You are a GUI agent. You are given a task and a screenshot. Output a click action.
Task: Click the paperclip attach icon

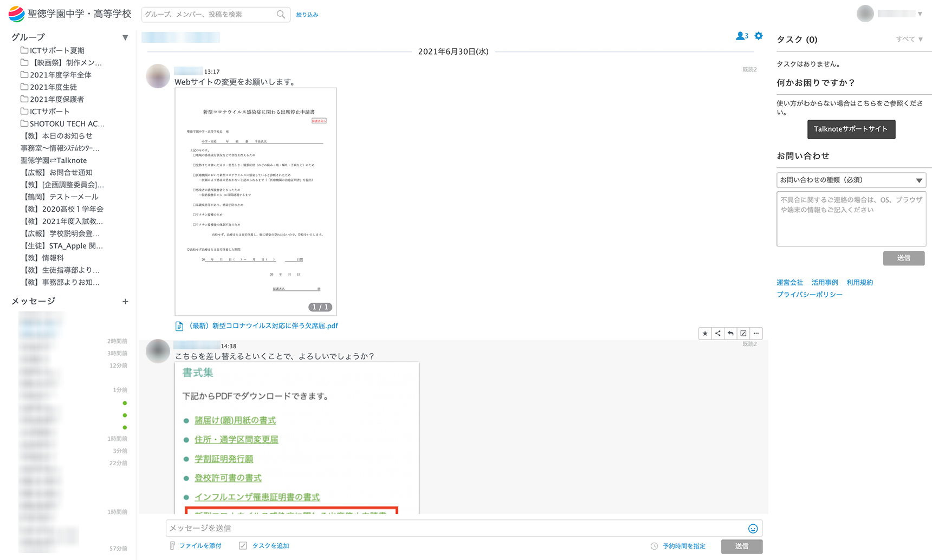point(172,545)
